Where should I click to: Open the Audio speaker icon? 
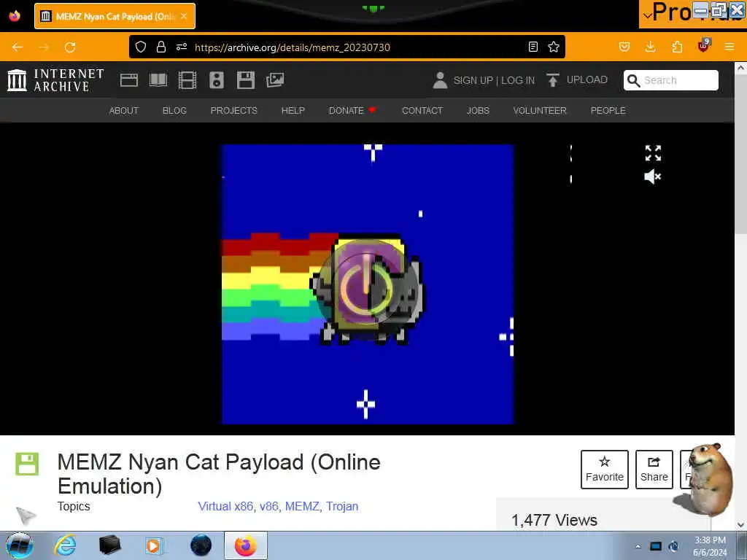click(216, 80)
